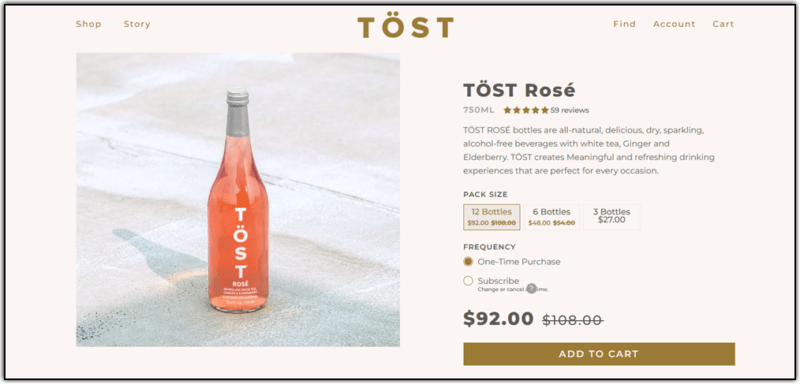Viewport: 800px width, 384px height.
Task: Choose the 6 Bottles pack option
Action: (x=552, y=217)
